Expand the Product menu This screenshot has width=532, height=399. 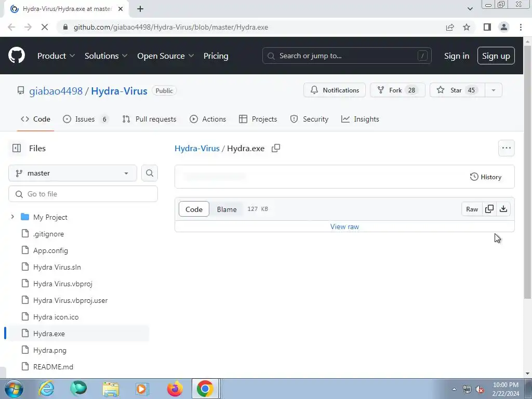pyautogui.click(x=56, y=56)
